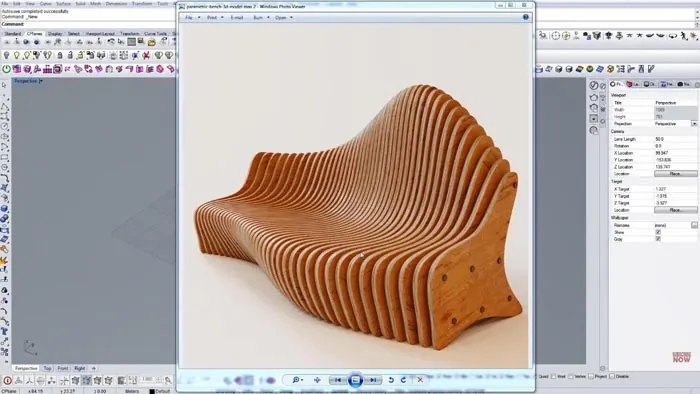Click the gray light bulb hide-objects icon
This screenshot has width=700, height=394.
point(6,55)
